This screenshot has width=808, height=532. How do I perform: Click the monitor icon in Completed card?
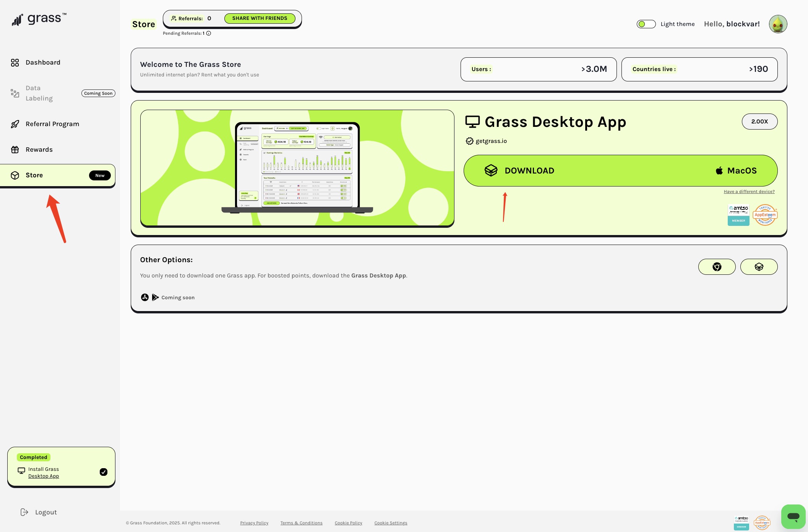[21, 471]
